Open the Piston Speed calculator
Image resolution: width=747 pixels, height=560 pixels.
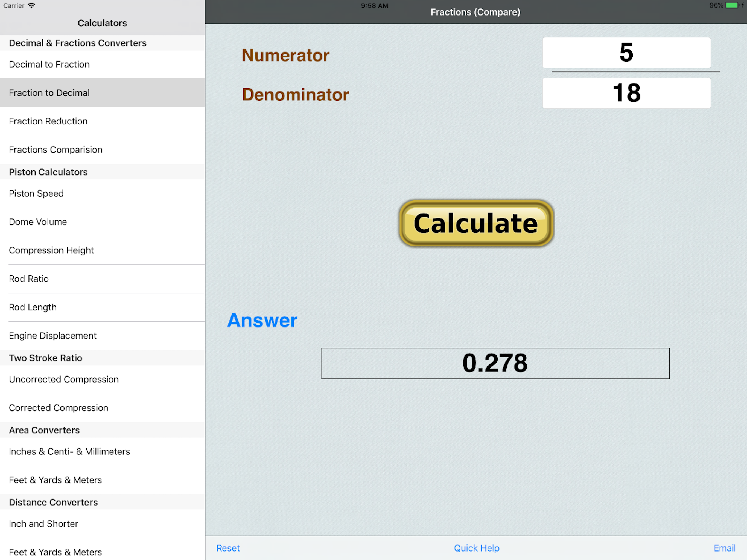pos(36,194)
